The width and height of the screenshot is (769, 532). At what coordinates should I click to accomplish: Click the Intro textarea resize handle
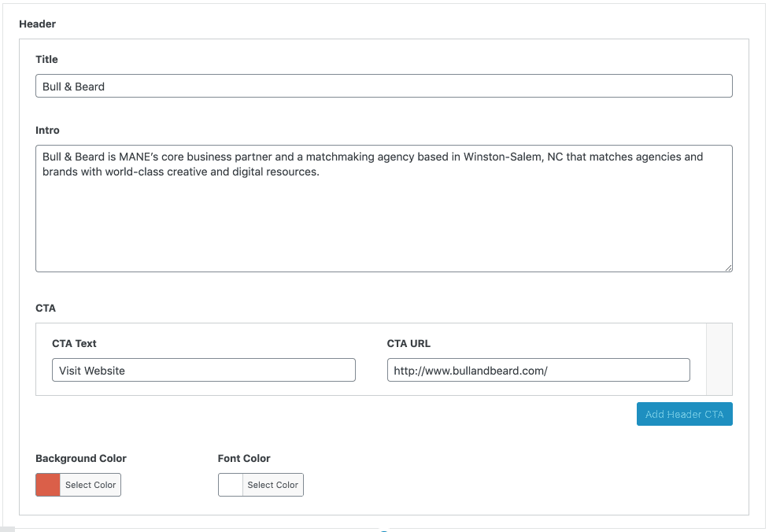tap(728, 268)
